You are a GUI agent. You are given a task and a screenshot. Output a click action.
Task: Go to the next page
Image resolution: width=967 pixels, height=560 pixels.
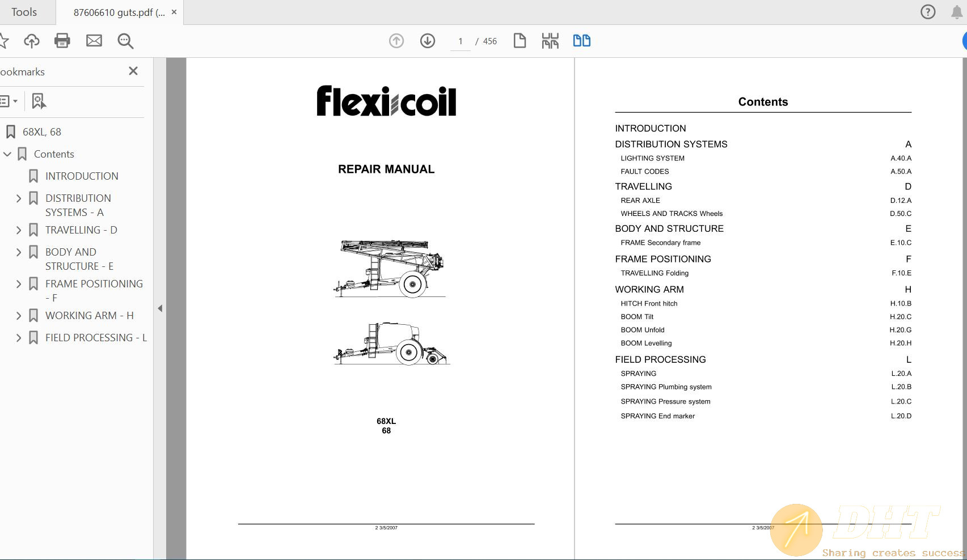[x=428, y=40]
